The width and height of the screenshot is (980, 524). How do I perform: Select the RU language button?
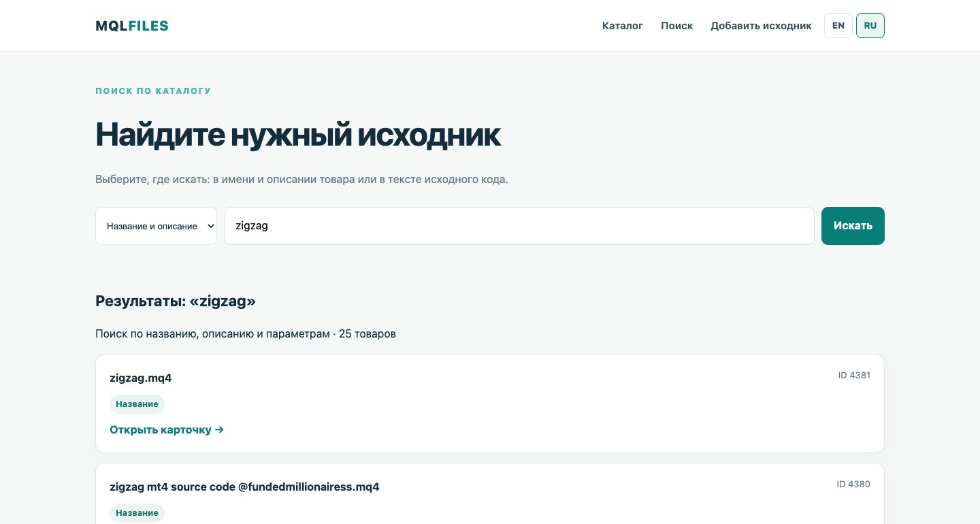(x=870, y=26)
